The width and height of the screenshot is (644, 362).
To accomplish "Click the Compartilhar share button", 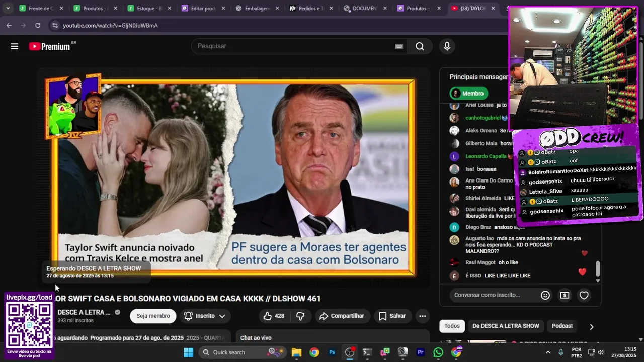I will (342, 316).
